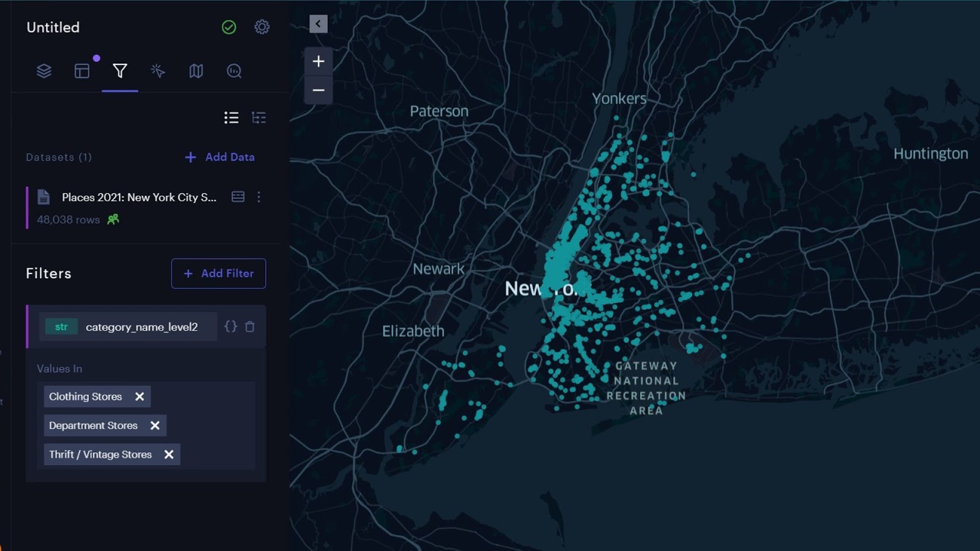
Task: Click the shared dataset people icon
Action: tap(113, 219)
